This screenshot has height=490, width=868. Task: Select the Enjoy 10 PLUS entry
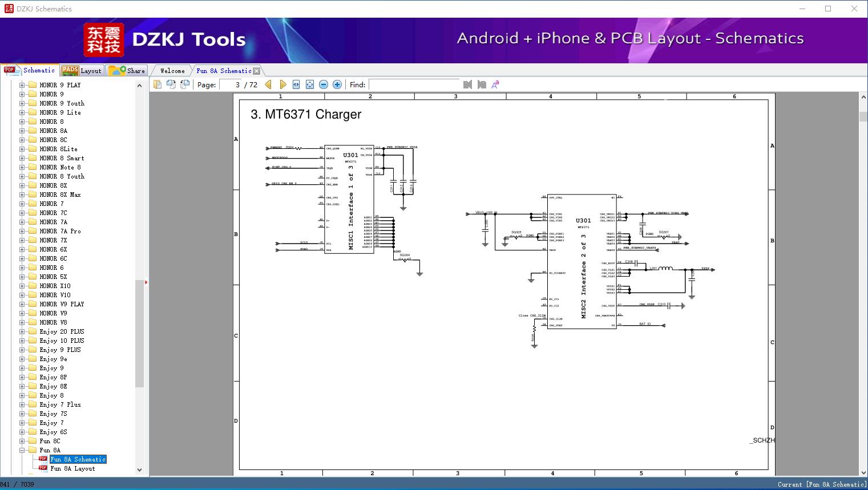[62, 341]
